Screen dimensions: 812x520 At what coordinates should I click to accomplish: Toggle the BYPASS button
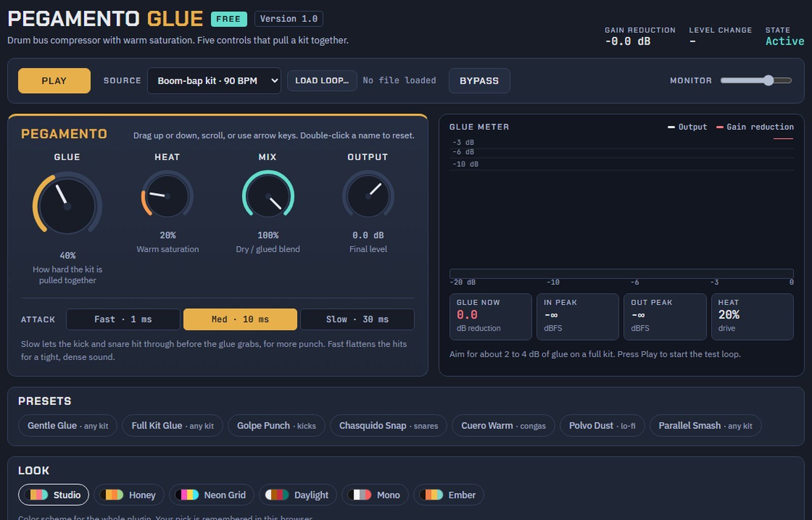click(x=479, y=81)
